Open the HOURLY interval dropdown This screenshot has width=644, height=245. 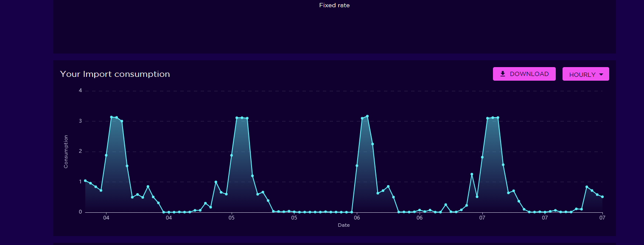click(x=585, y=74)
